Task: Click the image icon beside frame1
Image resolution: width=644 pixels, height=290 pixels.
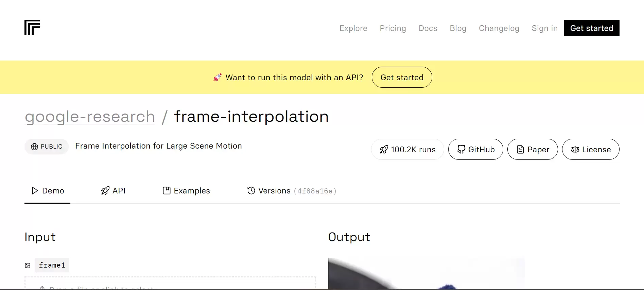Action: pos(28,266)
